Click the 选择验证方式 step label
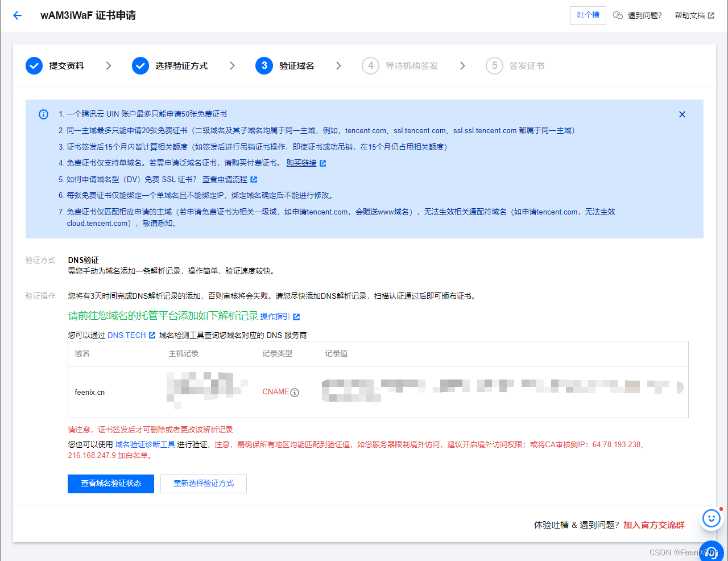 point(181,66)
